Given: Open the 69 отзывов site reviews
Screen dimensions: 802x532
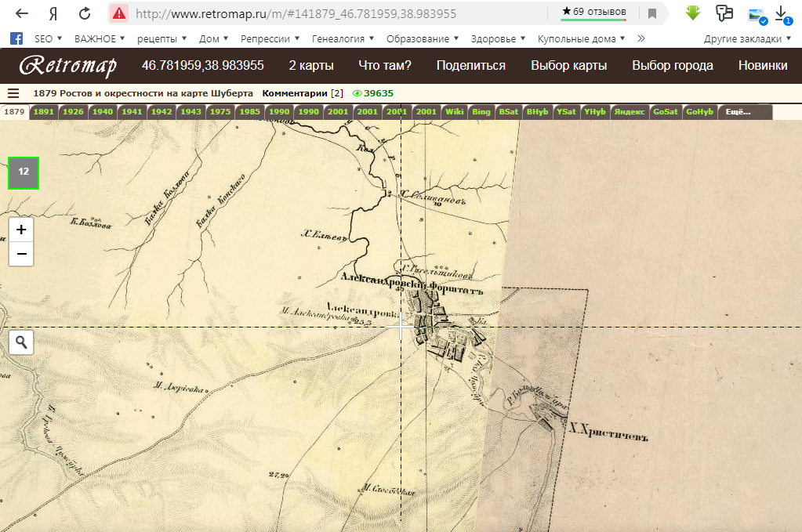Looking at the screenshot, I should click(593, 12).
